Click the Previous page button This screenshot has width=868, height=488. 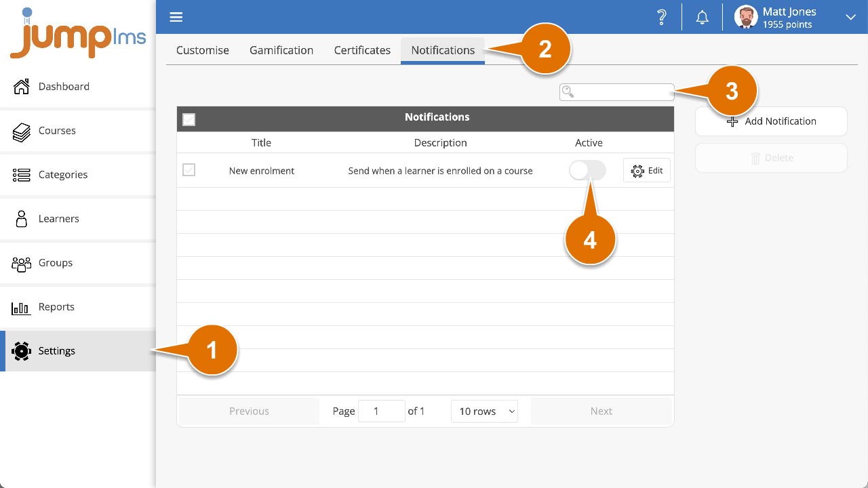tap(249, 411)
